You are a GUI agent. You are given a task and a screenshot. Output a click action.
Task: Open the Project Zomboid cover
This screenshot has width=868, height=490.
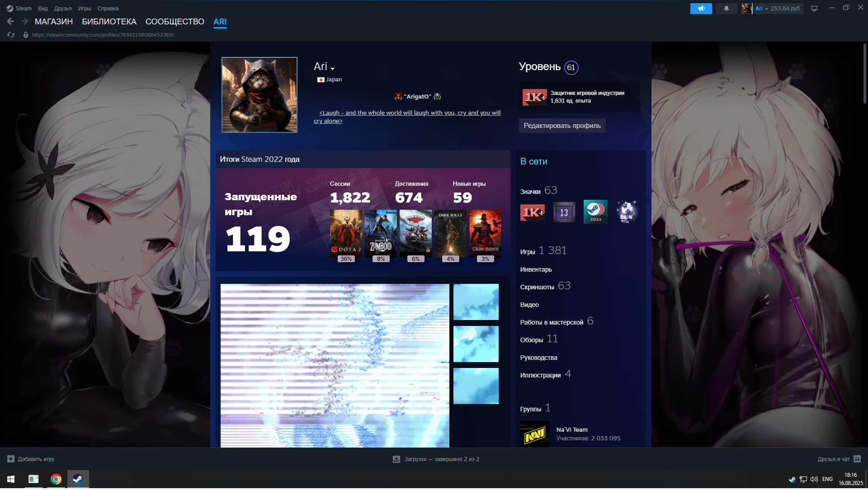[381, 234]
